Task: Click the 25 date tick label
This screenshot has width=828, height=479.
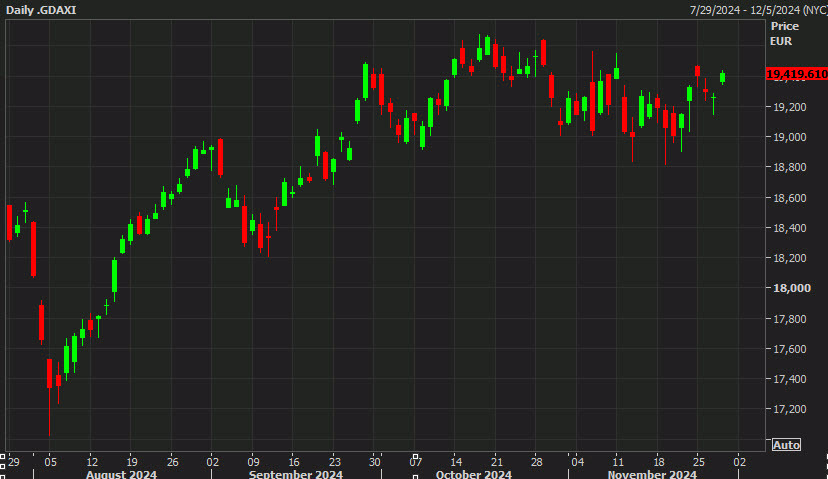Action: [x=699, y=462]
